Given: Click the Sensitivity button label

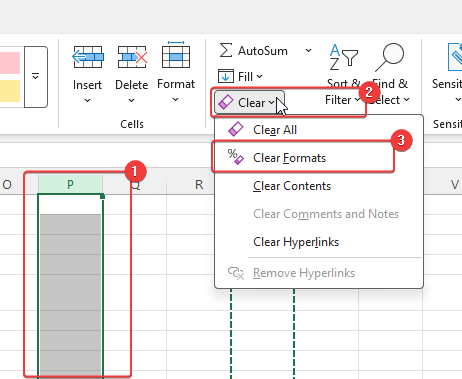Looking at the screenshot, I should point(447,84).
